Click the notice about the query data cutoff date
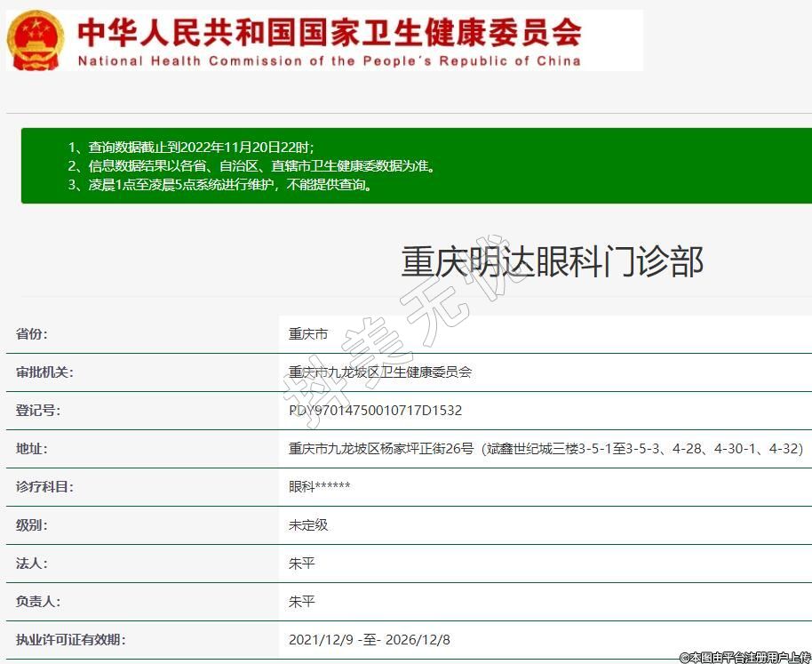This screenshot has width=812, height=664. (191, 147)
